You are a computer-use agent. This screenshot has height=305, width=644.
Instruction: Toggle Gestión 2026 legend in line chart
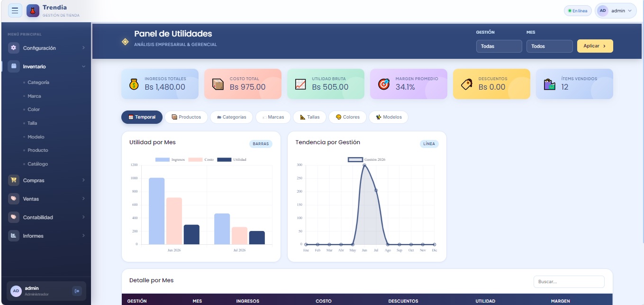coord(367,160)
